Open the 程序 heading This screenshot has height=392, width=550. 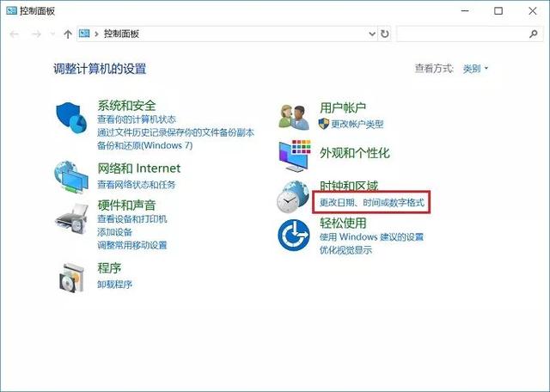(109, 268)
